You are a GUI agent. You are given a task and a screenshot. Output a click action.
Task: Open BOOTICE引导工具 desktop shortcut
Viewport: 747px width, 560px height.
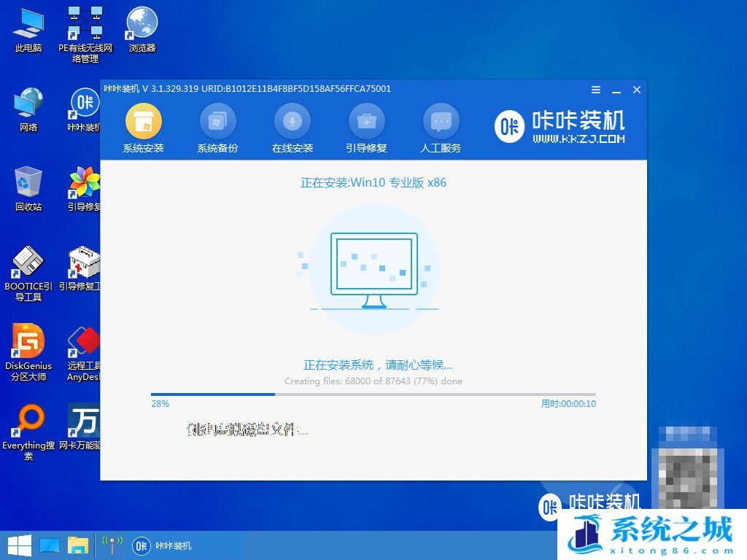click(x=28, y=273)
